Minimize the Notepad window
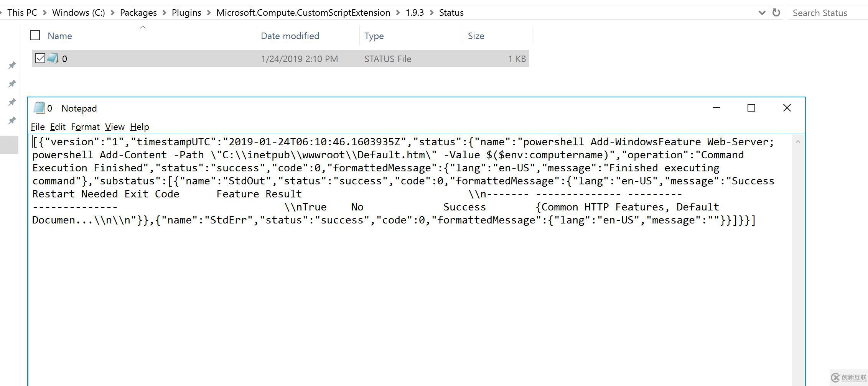The height and width of the screenshot is (386, 868). pyautogui.click(x=716, y=108)
